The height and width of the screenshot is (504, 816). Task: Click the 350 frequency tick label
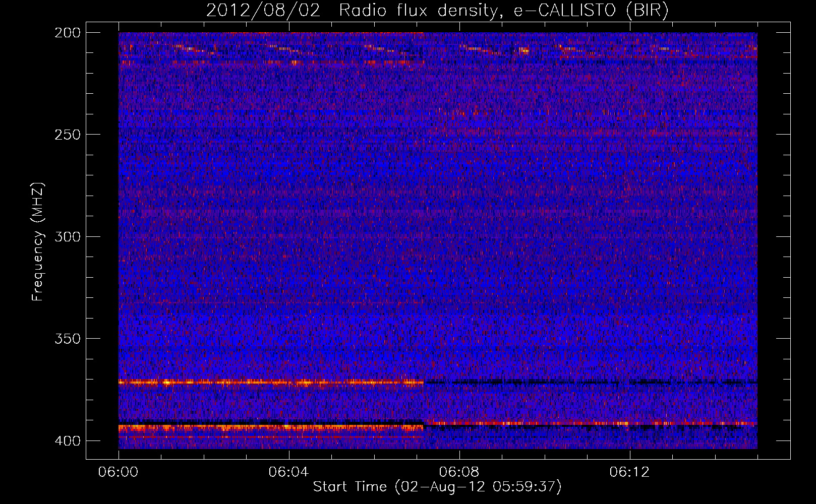coord(68,338)
